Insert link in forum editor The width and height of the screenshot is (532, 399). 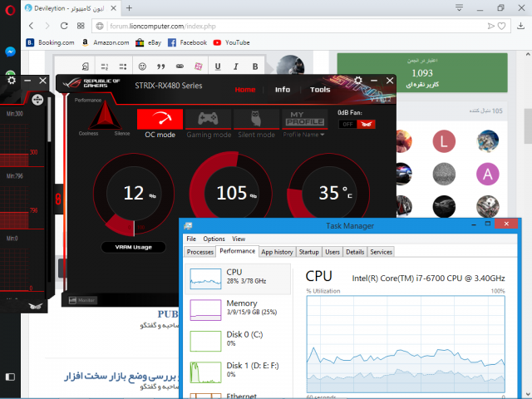click(180, 66)
